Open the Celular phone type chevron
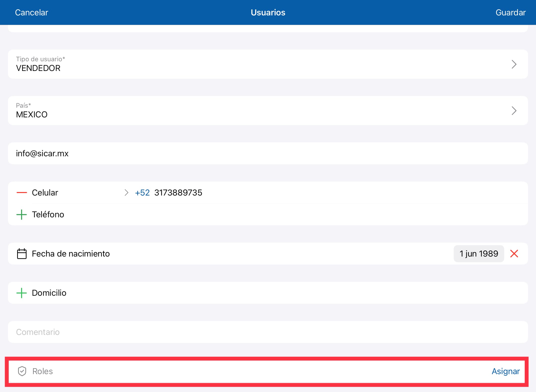Image resolution: width=536 pixels, height=392 pixels. [x=126, y=193]
